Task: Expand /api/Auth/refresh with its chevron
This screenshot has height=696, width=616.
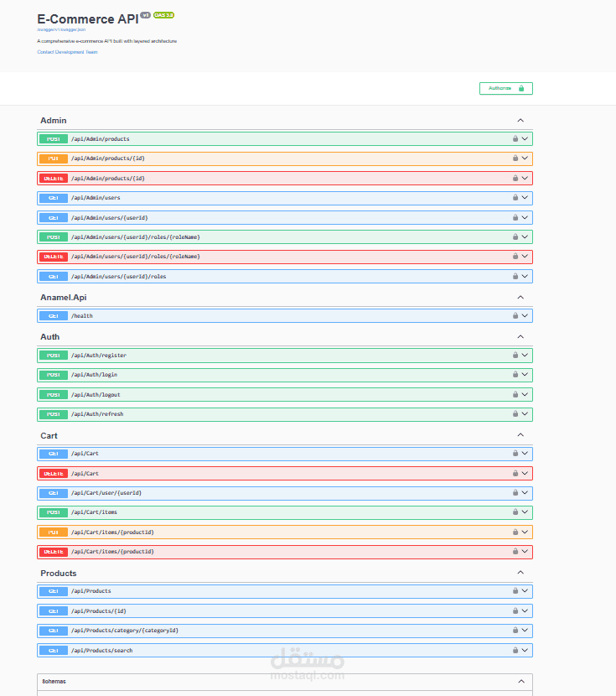Action: (x=525, y=413)
